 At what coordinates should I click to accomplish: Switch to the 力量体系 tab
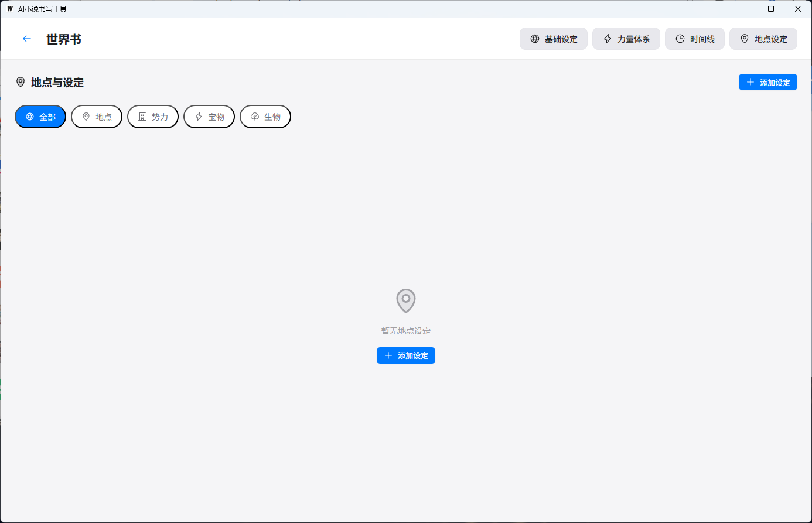coord(626,39)
